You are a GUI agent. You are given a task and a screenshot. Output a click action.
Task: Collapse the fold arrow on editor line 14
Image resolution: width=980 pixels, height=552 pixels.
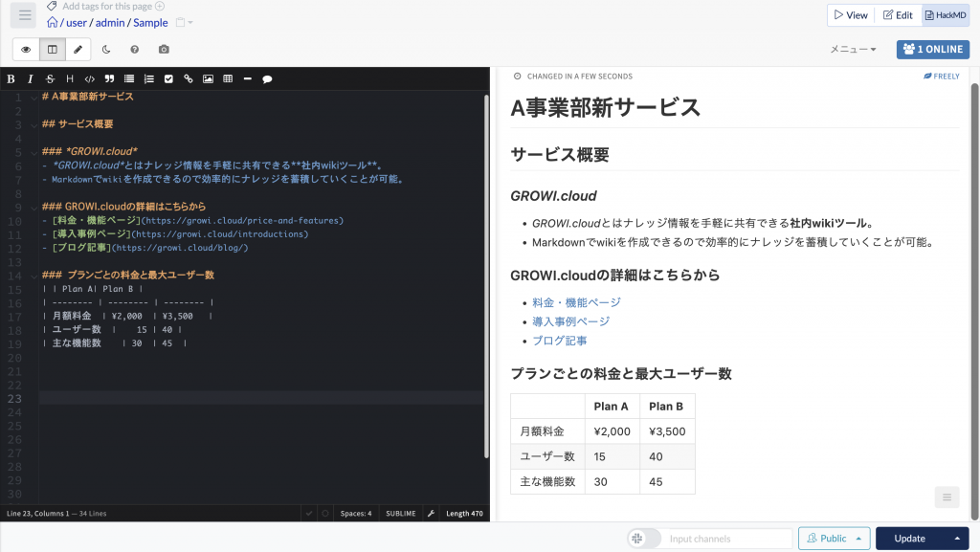click(33, 276)
